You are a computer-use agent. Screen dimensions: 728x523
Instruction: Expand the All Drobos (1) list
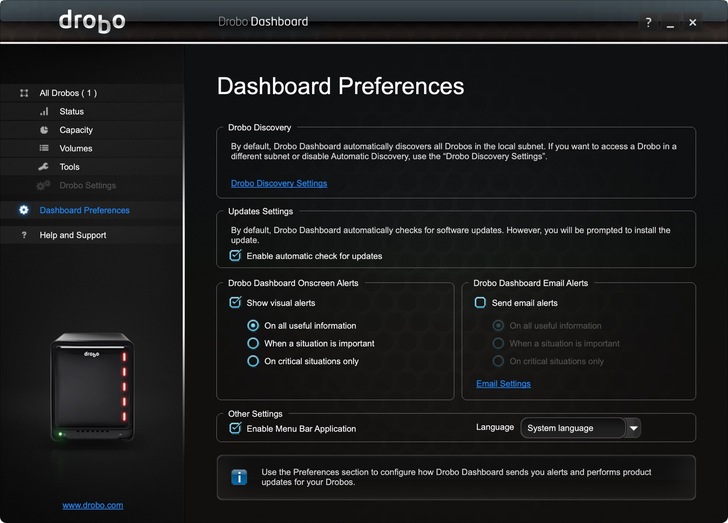pos(68,93)
